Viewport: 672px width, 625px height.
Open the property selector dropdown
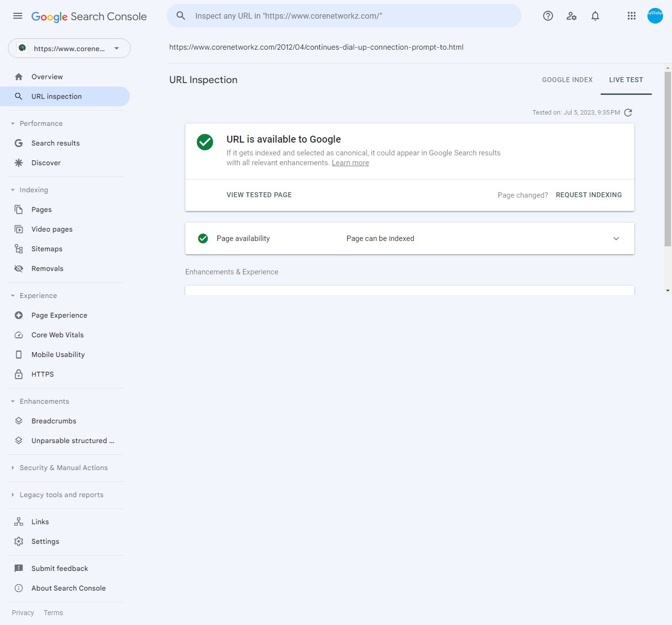click(69, 48)
